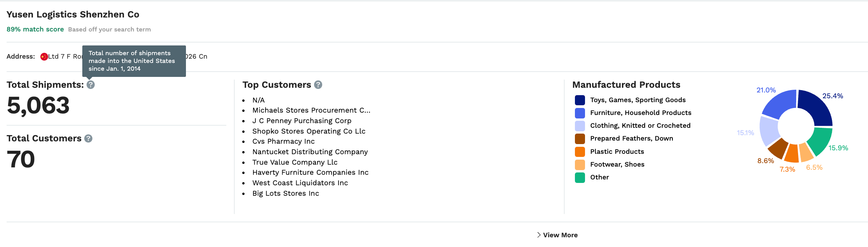868x247 pixels.
Task: Open Big Lots Stores Inc entry
Action: [286, 193]
